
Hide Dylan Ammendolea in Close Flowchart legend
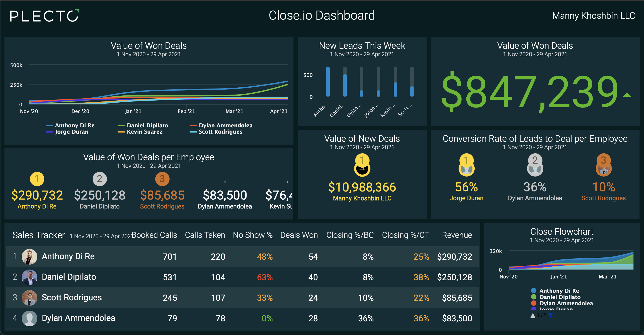[x=562, y=303]
